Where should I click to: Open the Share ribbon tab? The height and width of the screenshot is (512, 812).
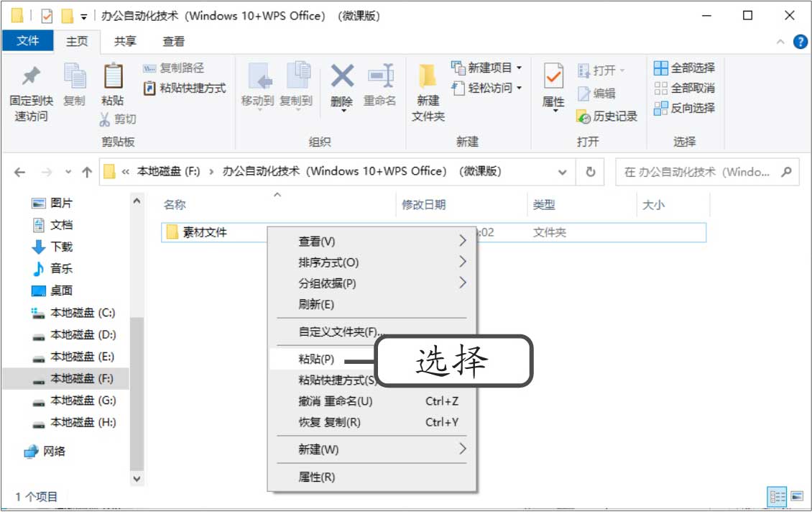pos(126,42)
